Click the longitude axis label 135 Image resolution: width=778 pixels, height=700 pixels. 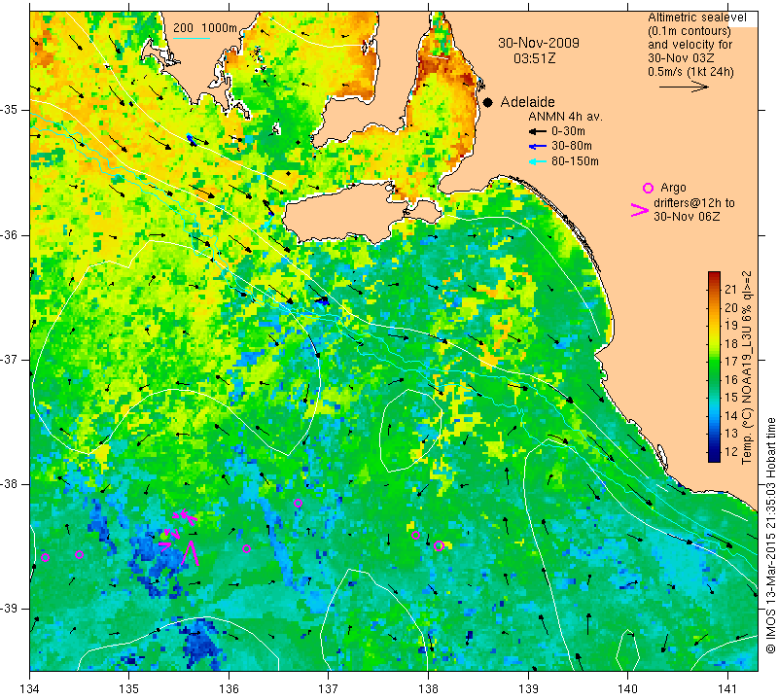coord(129,688)
